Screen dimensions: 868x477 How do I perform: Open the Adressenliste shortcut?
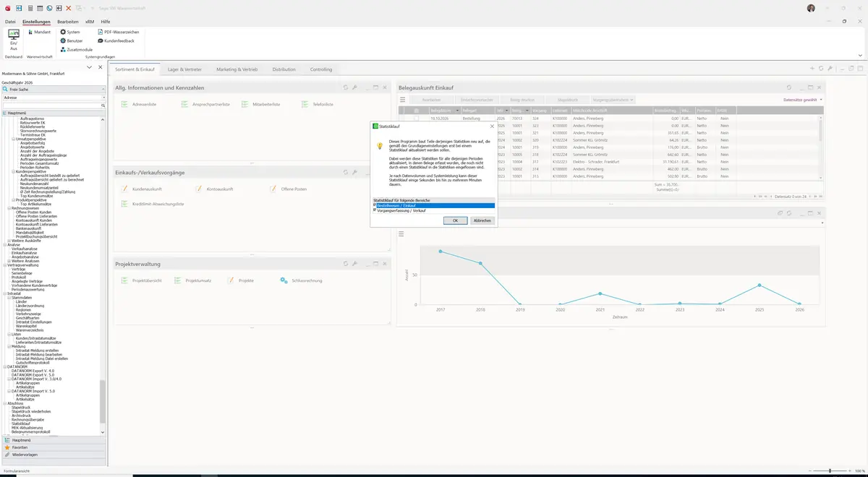tap(139, 104)
